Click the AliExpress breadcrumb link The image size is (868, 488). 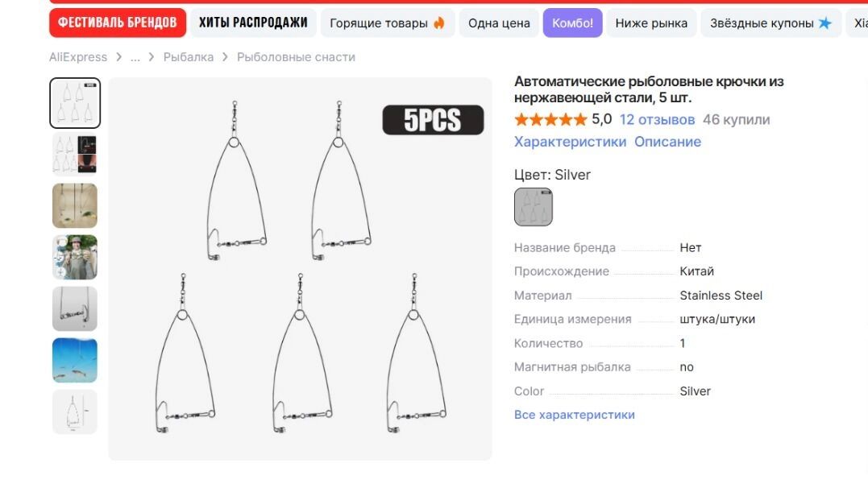coord(78,57)
